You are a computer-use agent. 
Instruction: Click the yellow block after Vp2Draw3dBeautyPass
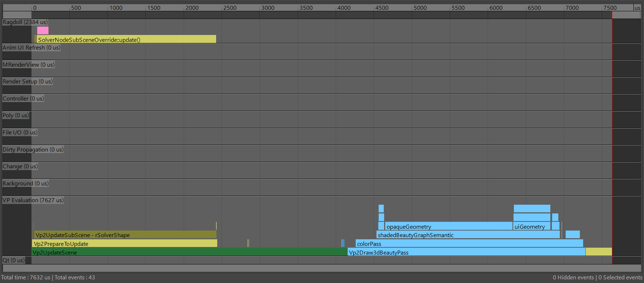[x=598, y=252]
